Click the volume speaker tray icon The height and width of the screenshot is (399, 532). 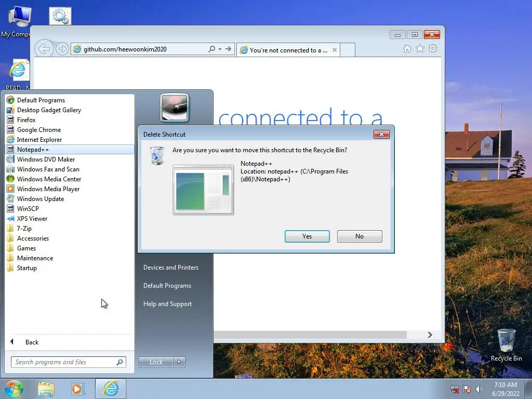(479, 389)
